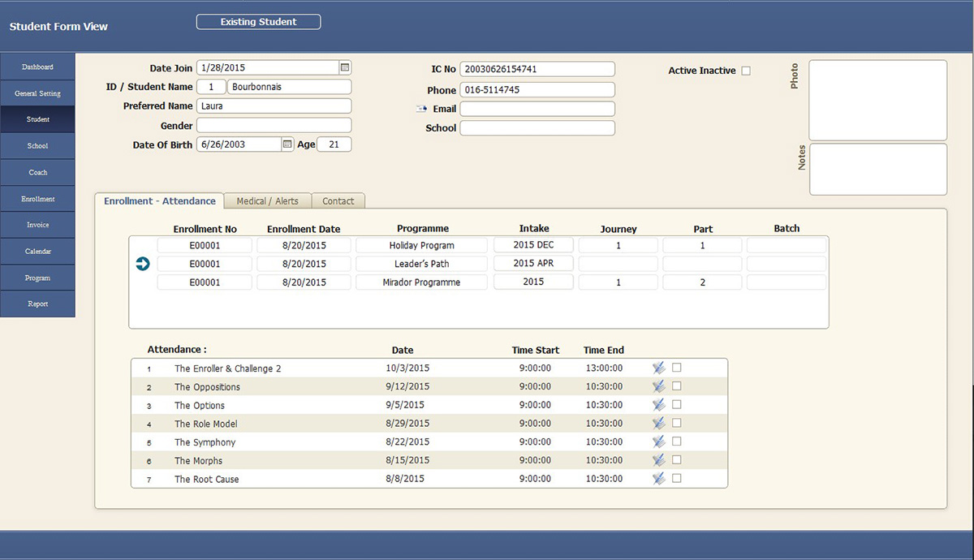Click the Photo placeholder box
Image resolution: width=974 pixels, height=560 pixels.
tap(877, 101)
